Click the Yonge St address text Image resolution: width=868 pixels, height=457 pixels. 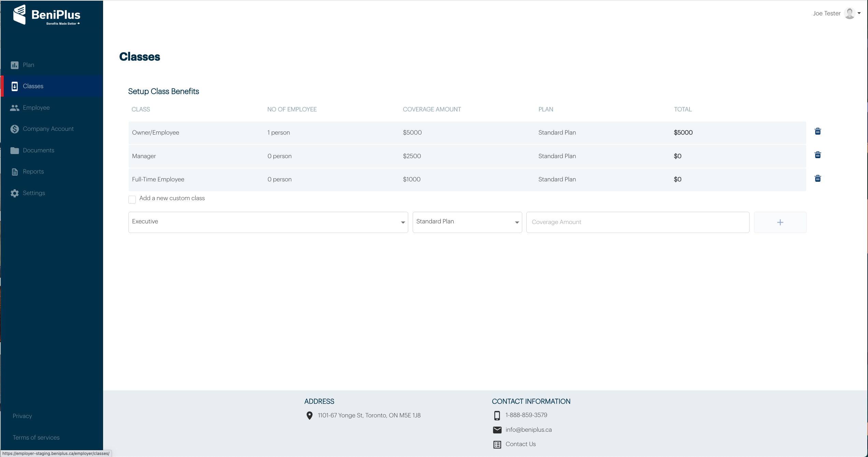click(x=369, y=415)
